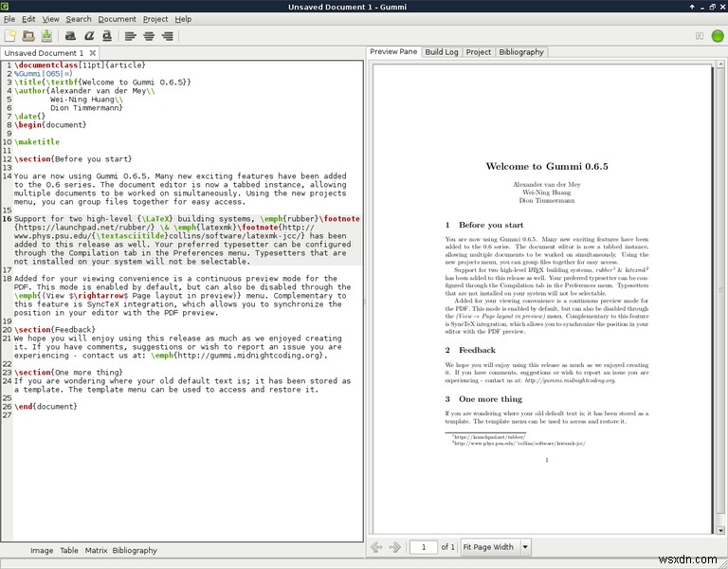Switch to the Bibliography tab

coord(521,52)
